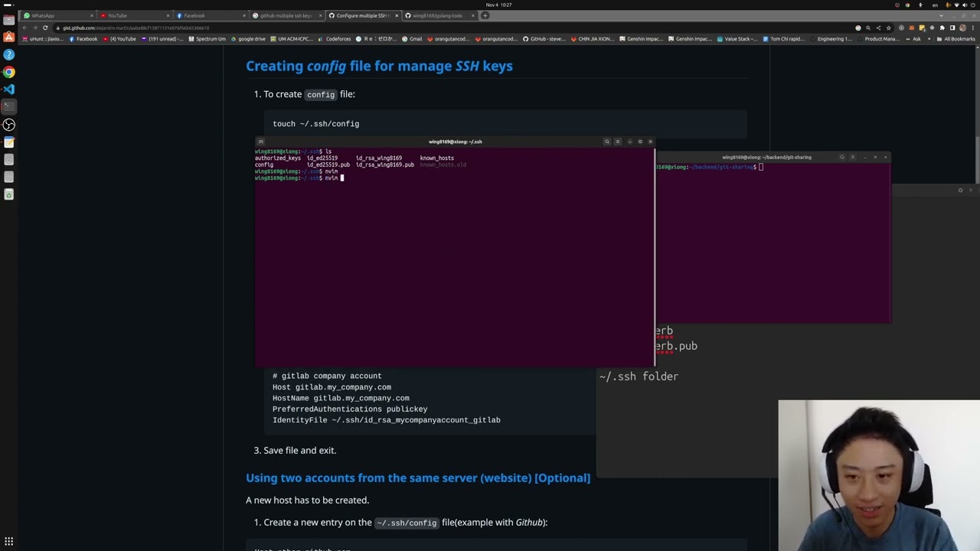The height and width of the screenshot is (551, 980).
Task: Toggle the browser side panel
Action: click(x=952, y=28)
